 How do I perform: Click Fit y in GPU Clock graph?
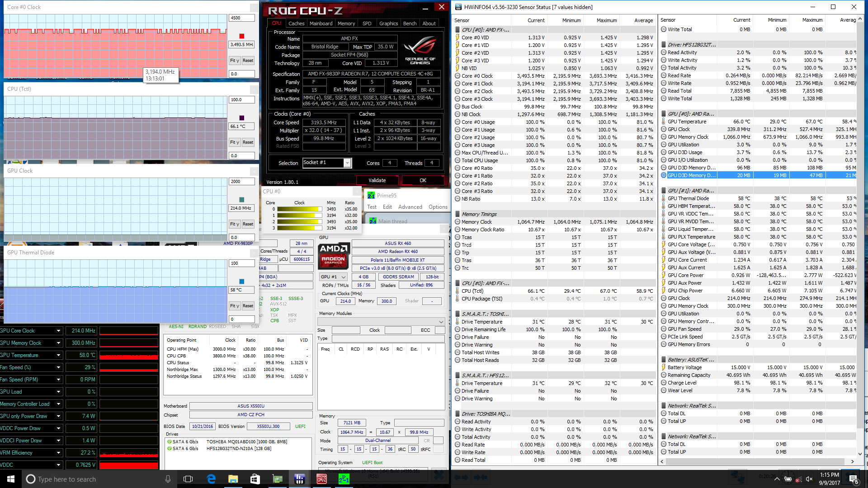click(x=234, y=224)
